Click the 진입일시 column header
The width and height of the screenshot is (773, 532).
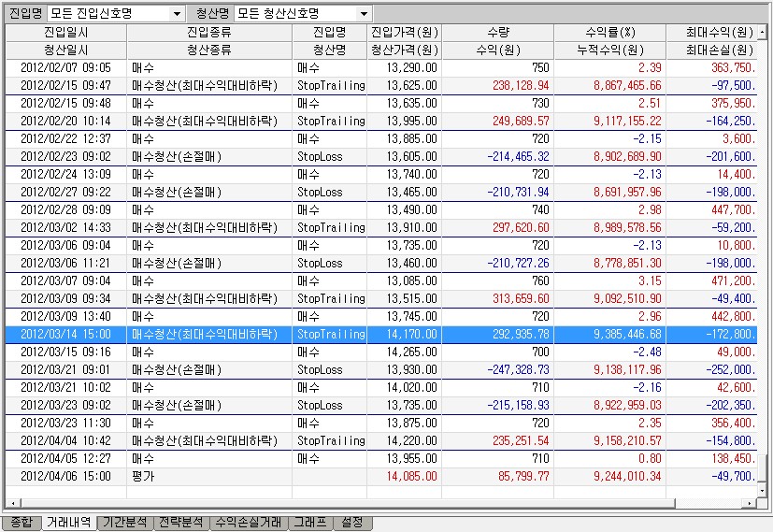point(65,33)
